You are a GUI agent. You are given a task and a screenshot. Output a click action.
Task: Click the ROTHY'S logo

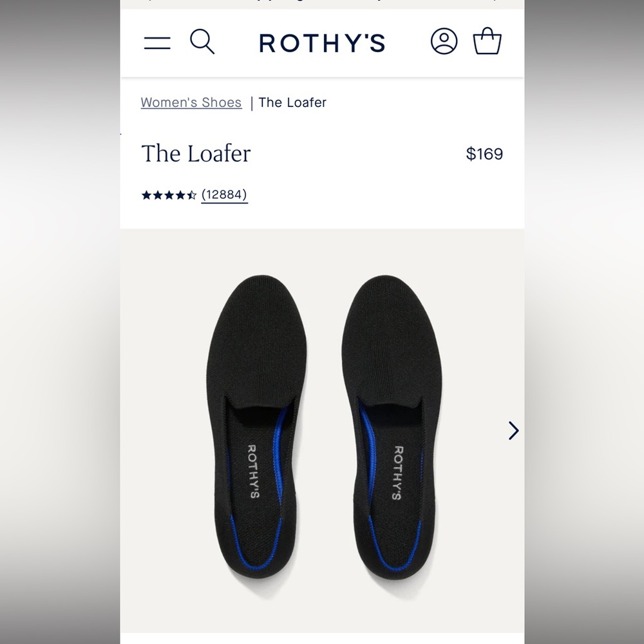[x=322, y=42]
